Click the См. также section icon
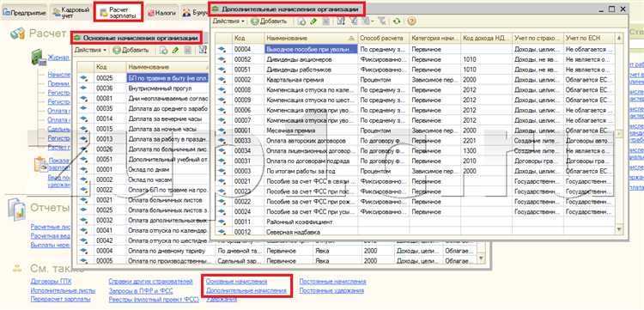 click(x=17, y=269)
